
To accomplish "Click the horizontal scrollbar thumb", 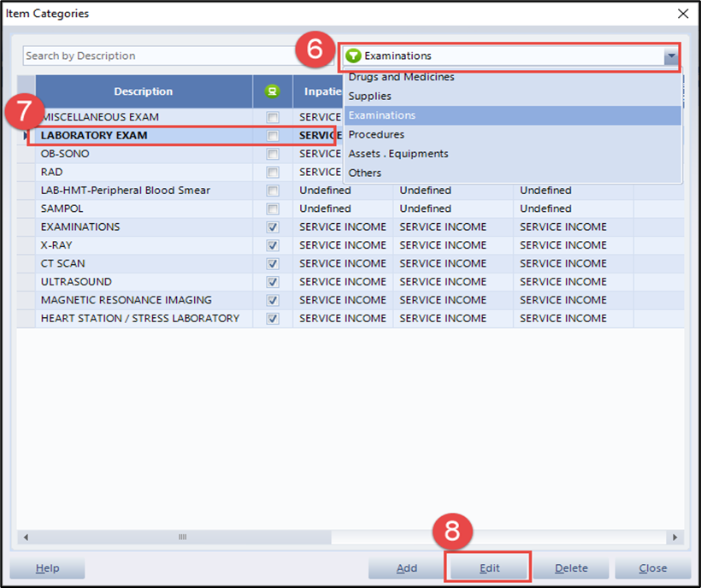I will pyautogui.click(x=181, y=538).
